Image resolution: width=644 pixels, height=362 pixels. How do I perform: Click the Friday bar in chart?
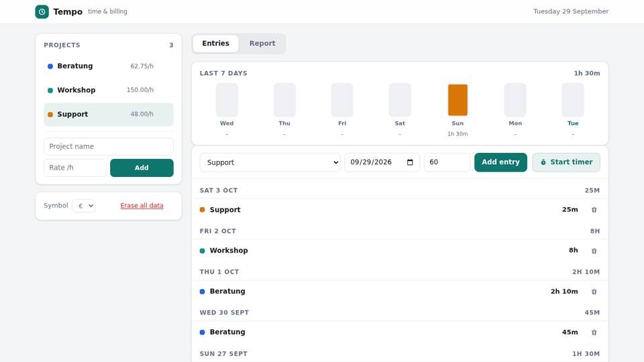342,100
